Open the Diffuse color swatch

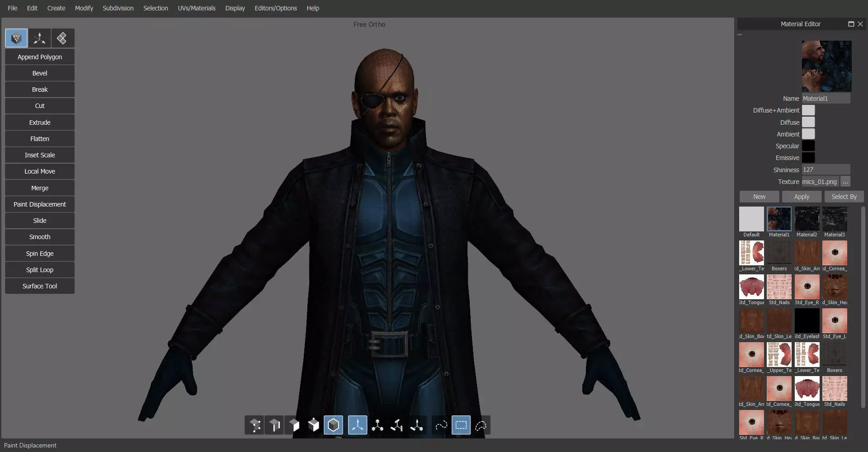[x=808, y=122]
